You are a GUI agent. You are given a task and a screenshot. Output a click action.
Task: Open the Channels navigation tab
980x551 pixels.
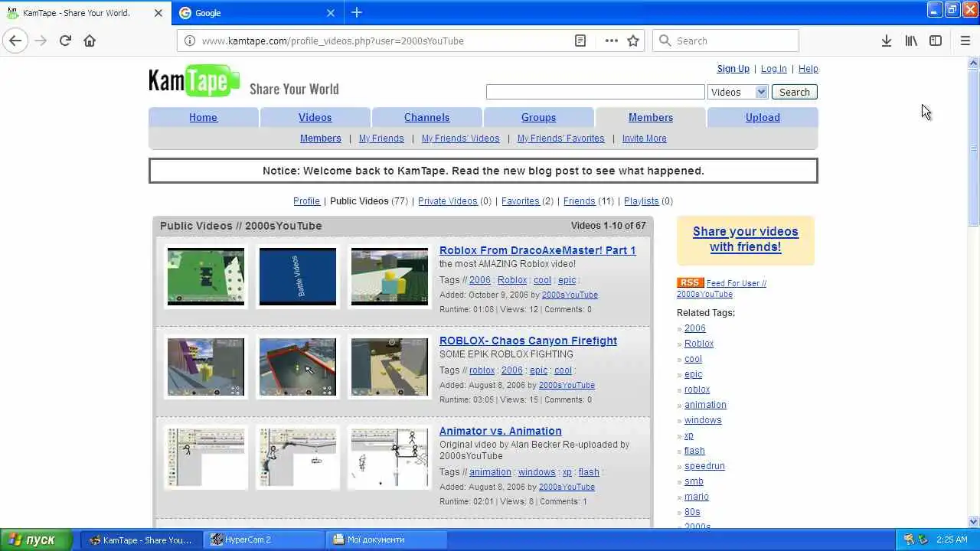click(426, 117)
